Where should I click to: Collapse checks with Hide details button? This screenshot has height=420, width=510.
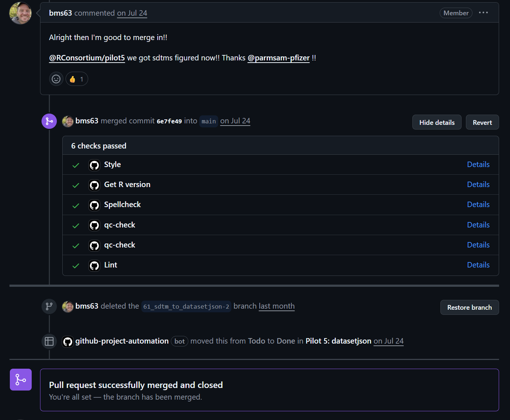point(437,122)
